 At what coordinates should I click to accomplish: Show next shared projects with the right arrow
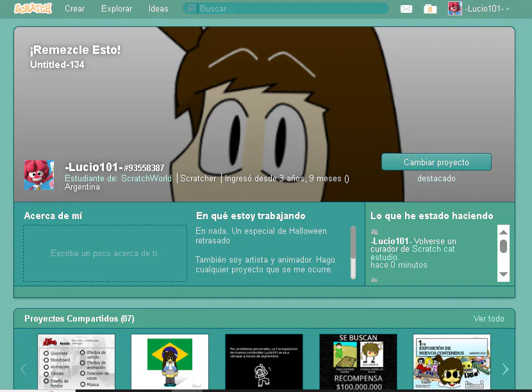[505, 370]
